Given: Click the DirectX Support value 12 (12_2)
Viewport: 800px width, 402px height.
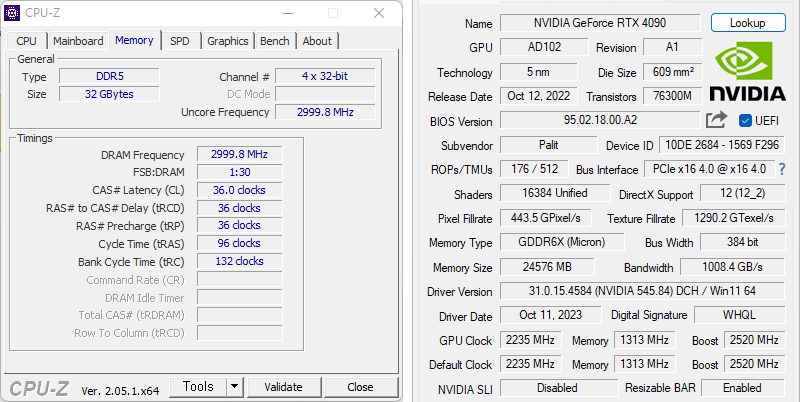Looking at the screenshot, I should pos(742,193).
